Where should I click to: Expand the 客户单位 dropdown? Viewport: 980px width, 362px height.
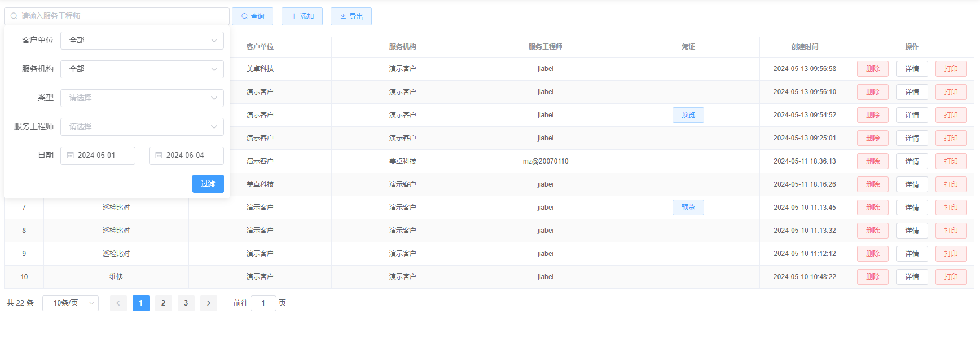coord(142,41)
